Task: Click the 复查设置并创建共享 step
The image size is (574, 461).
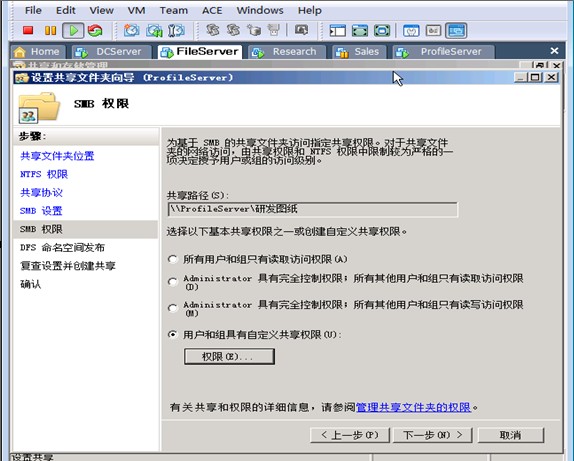Action: (68, 265)
